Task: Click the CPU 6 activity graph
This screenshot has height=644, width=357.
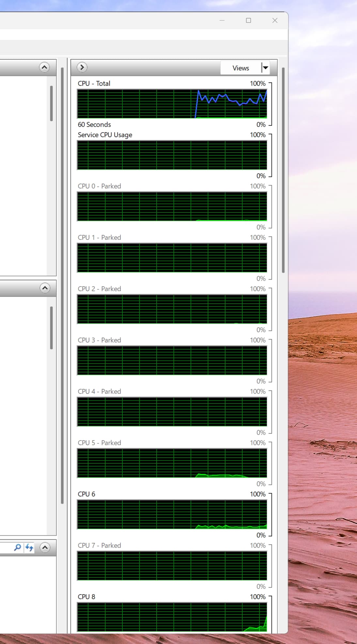Action: coord(172,514)
